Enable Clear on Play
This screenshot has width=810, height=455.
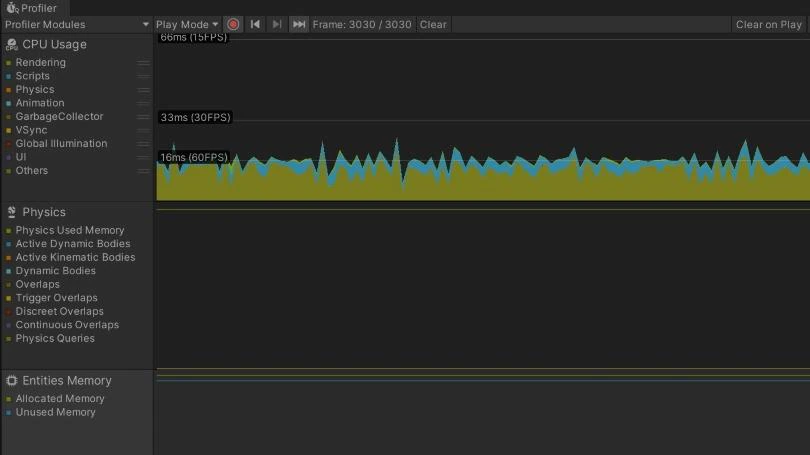768,24
